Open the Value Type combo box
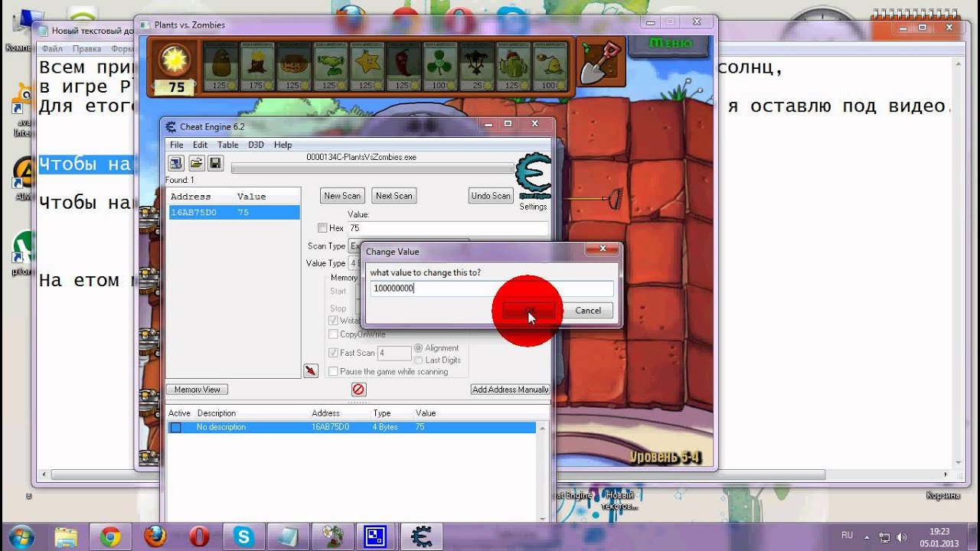The image size is (980, 551). [354, 263]
